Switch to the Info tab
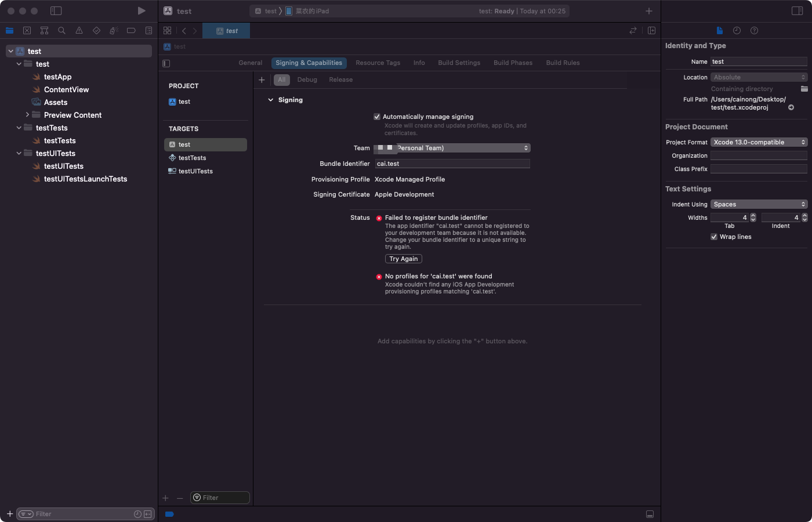812x522 pixels. pos(419,63)
